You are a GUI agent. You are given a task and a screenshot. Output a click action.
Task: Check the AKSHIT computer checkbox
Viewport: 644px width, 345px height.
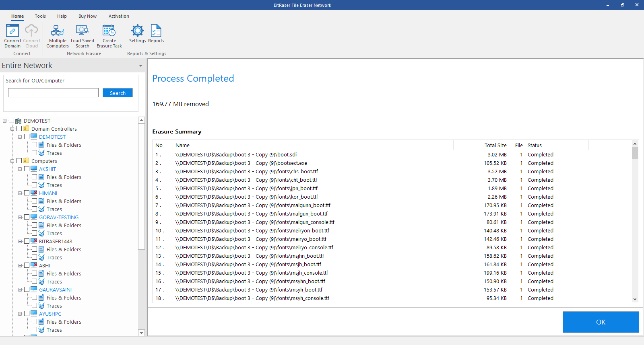coord(27,169)
